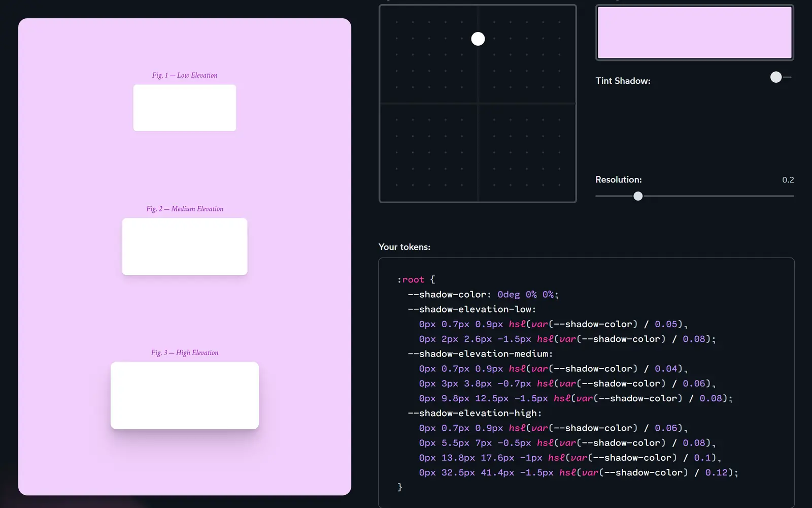Click the 'Fig. 3 — High Elevation' caption

click(185, 353)
